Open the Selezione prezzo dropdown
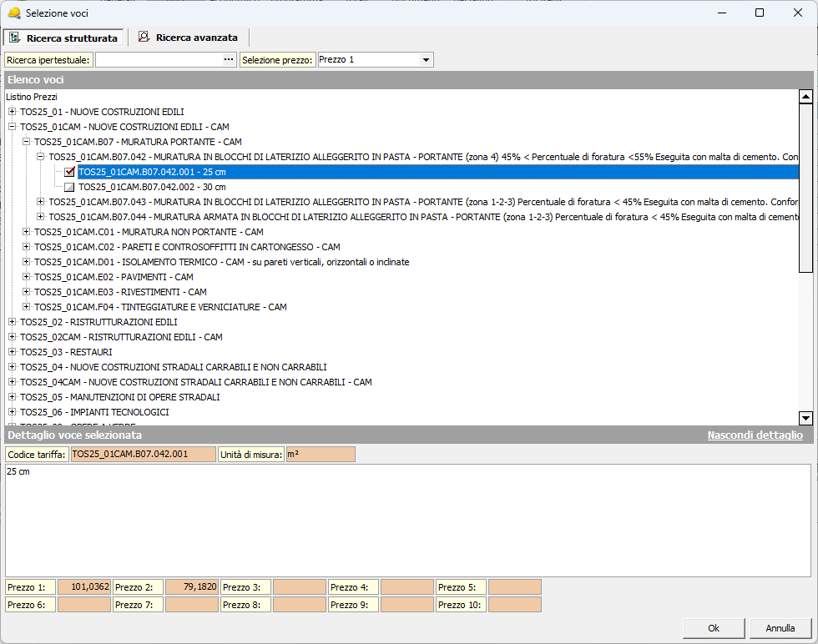Image resolution: width=818 pixels, height=644 pixels. point(426,60)
